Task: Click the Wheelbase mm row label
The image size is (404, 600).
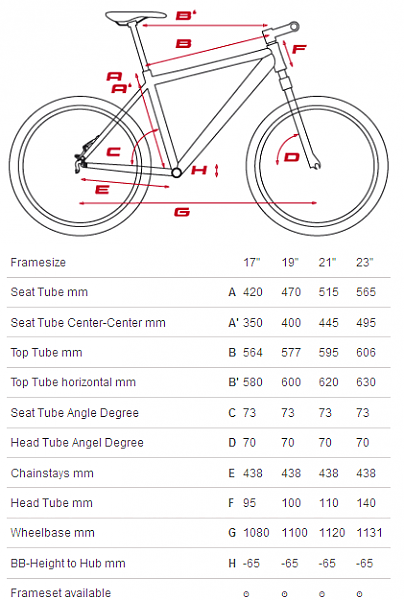Action: [x=52, y=533]
